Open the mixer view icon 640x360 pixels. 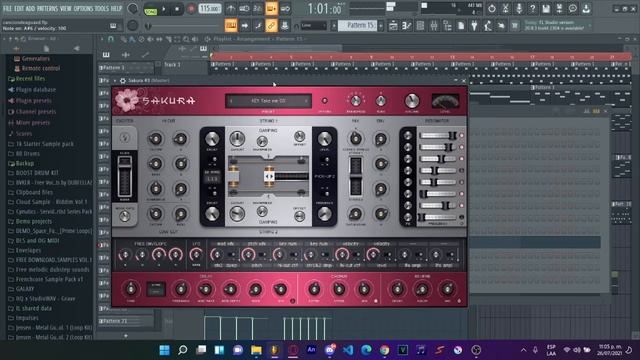pos(434,26)
